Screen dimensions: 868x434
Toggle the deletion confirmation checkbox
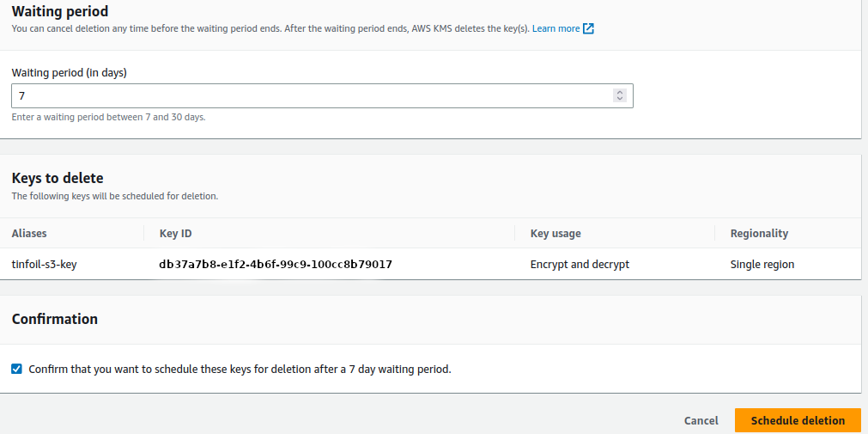17,369
